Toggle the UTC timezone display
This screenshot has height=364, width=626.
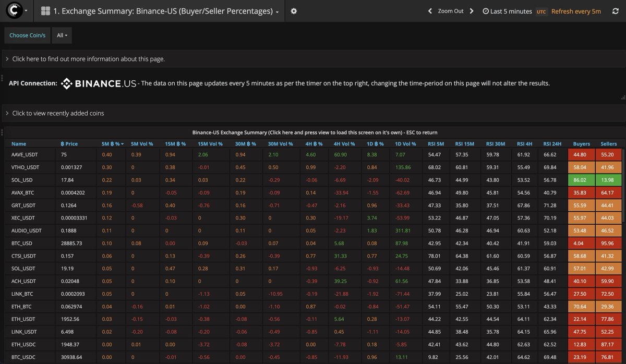pyautogui.click(x=541, y=11)
